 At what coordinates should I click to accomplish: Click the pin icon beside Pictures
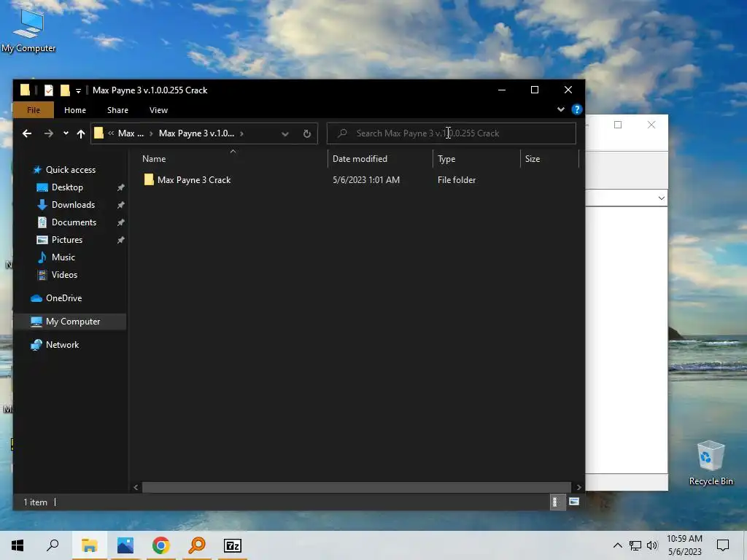tap(121, 240)
